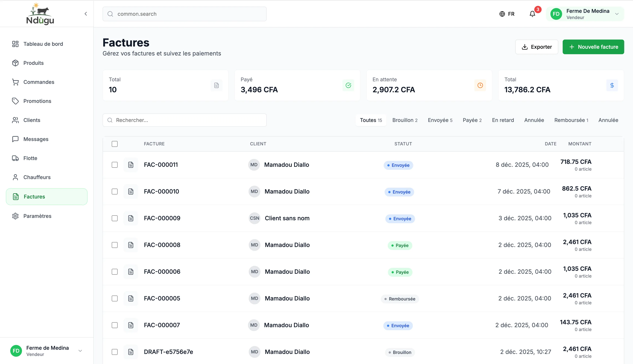Viewport: 633px width, 364px height.
Task: Collapse the sidebar with the chevron
Action: [86, 14]
